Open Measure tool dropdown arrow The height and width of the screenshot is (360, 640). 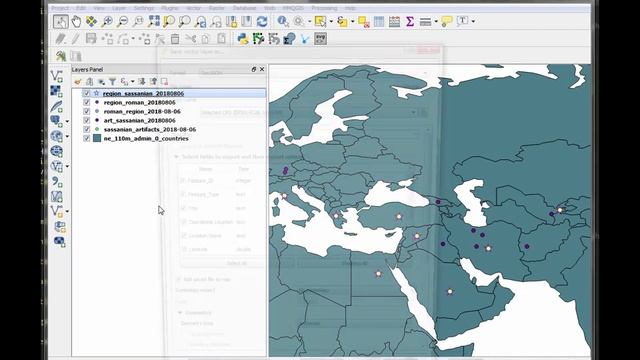[436, 21]
